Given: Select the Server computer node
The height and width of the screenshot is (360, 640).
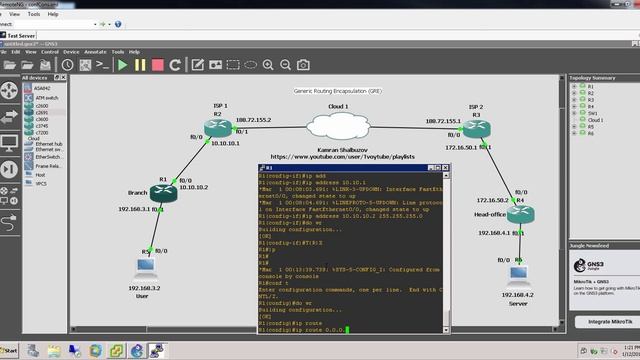Looking at the screenshot, I should click(518, 275).
